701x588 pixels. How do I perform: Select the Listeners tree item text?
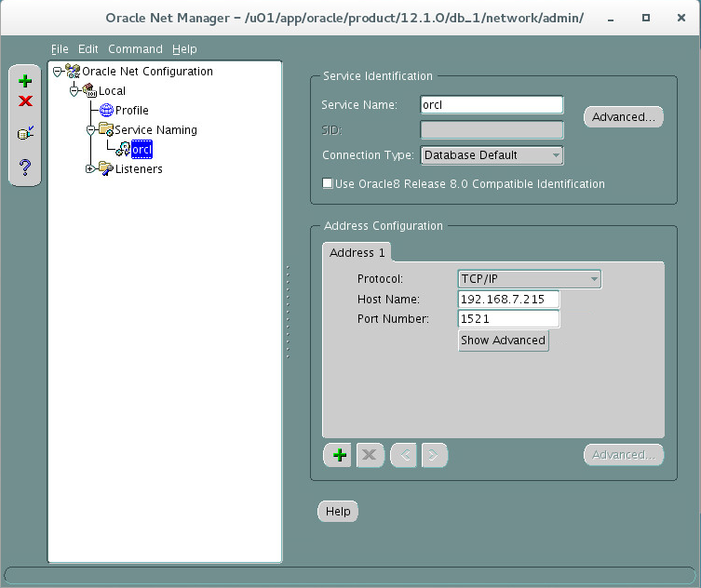click(x=139, y=169)
